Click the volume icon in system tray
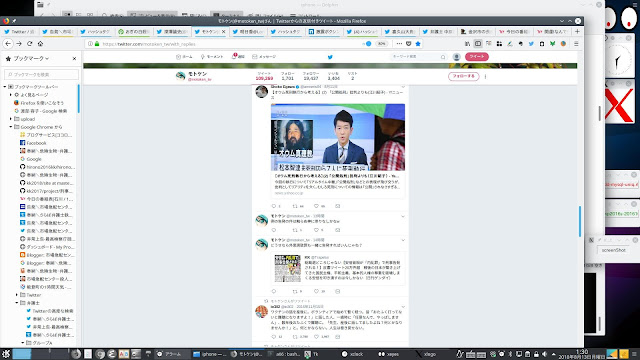This screenshot has height=360, width=640. click(544, 354)
